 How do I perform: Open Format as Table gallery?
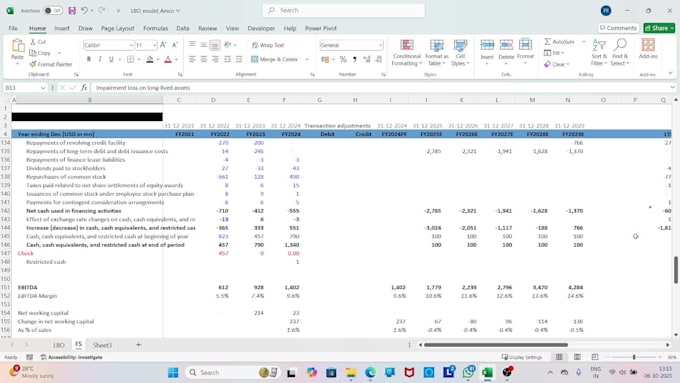point(437,53)
